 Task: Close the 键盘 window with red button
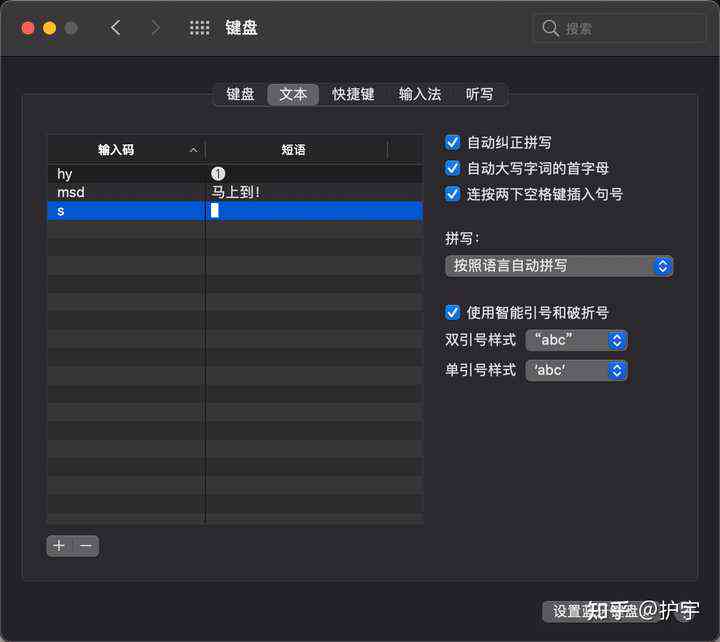pyautogui.click(x=28, y=28)
